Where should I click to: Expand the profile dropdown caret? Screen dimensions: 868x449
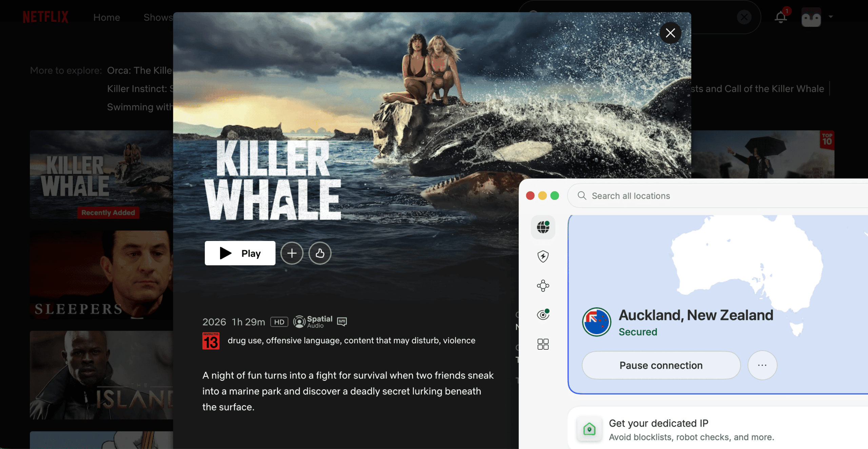(x=831, y=17)
